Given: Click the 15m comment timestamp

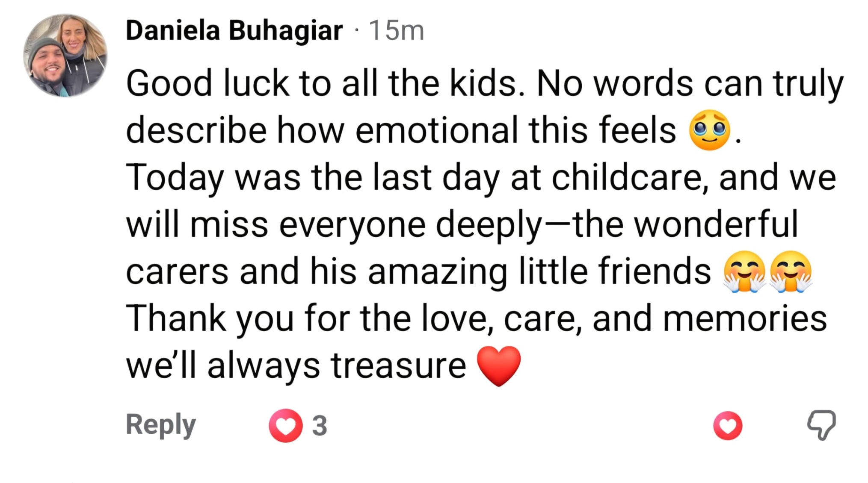Looking at the screenshot, I should (396, 31).
